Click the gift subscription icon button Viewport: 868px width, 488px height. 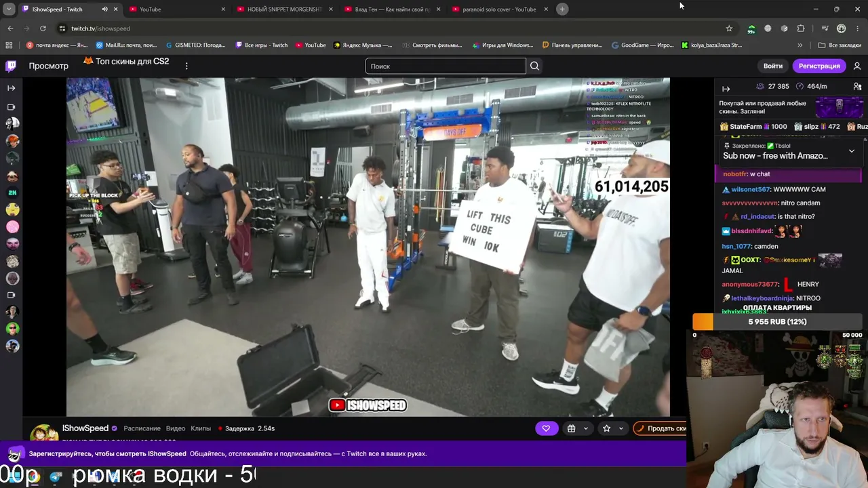tap(572, 428)
